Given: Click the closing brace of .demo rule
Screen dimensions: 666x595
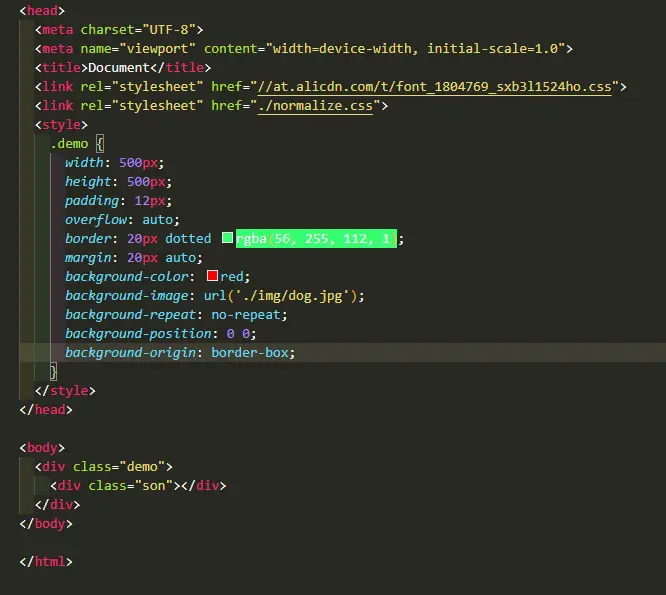Looking at the screenshot, I should (54, 372).
